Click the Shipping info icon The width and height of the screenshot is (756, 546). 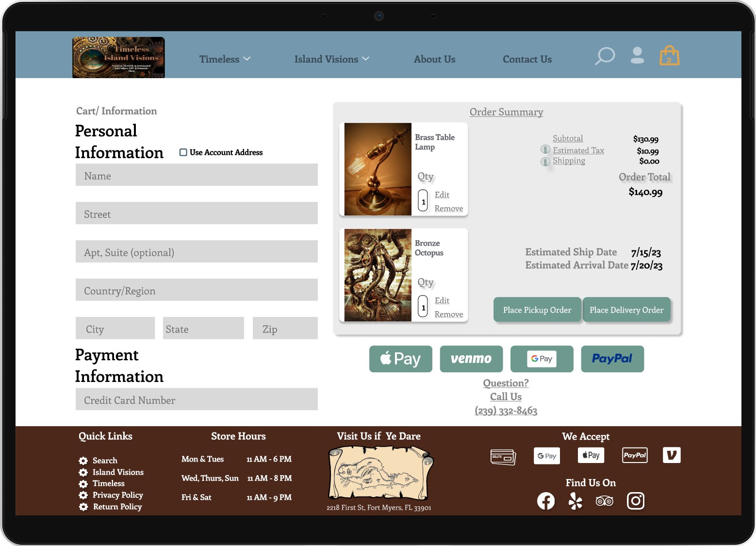pyautogui.click(x=545, y=161)
